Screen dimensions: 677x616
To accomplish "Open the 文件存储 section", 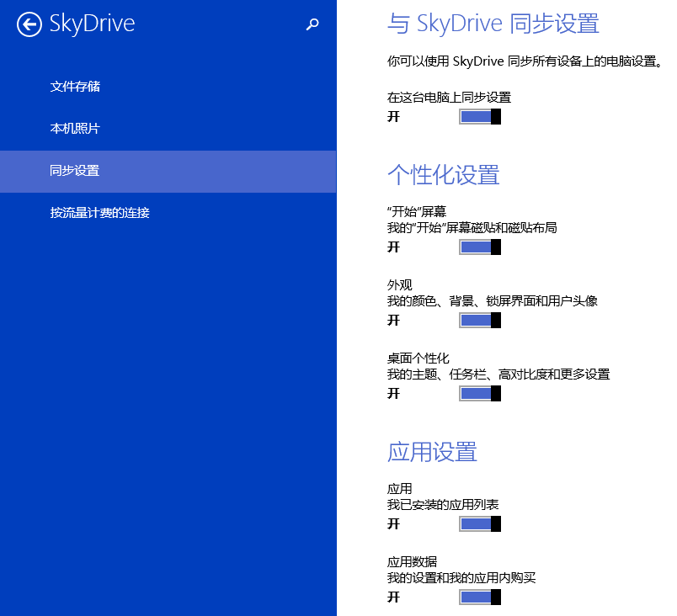I will click(75, 87).
